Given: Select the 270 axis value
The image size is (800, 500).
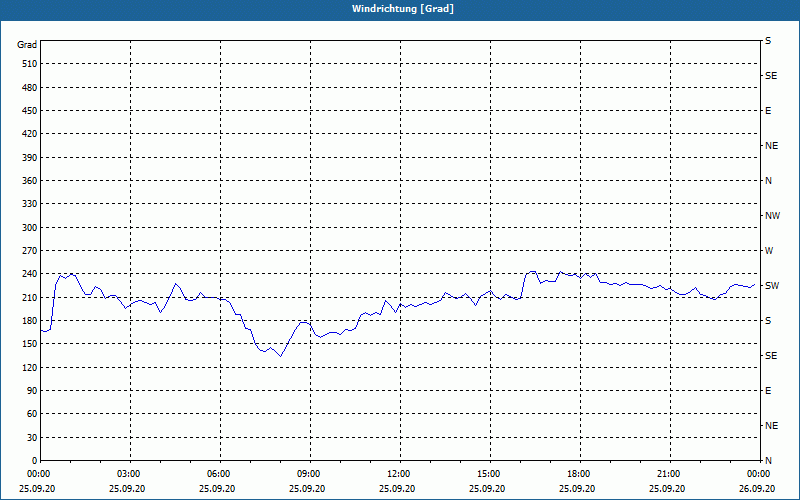Looking at the screenshot, I should point(30,251).
